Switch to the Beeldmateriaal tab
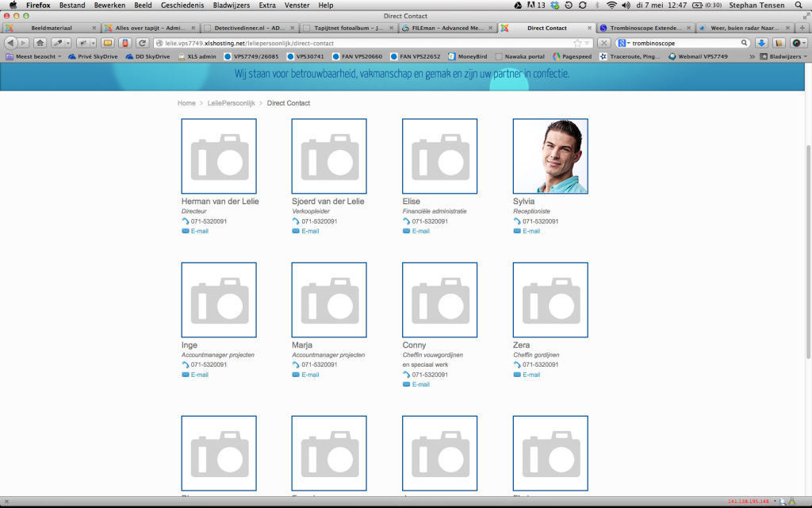 (51, 28)
